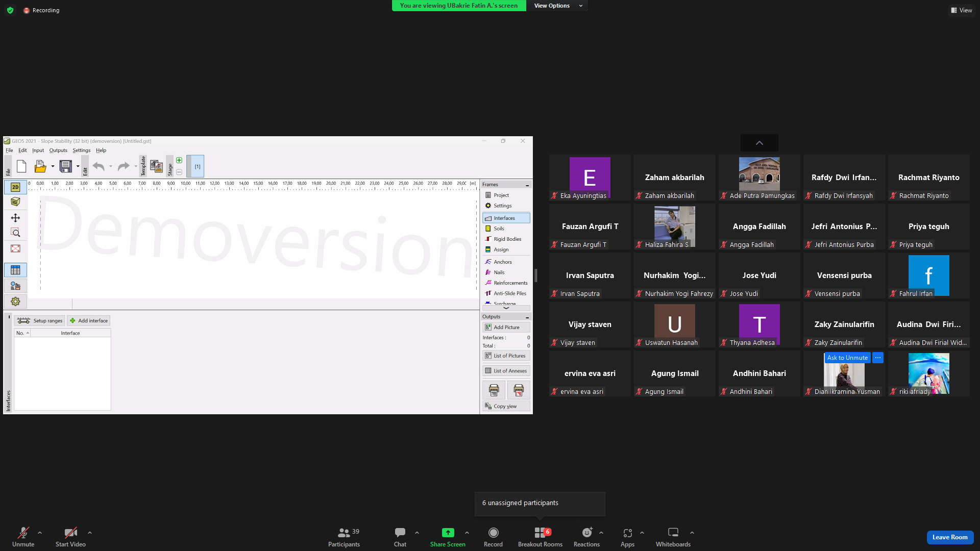
Task: Open the Input menu
Action: click(x=38, y=151)
